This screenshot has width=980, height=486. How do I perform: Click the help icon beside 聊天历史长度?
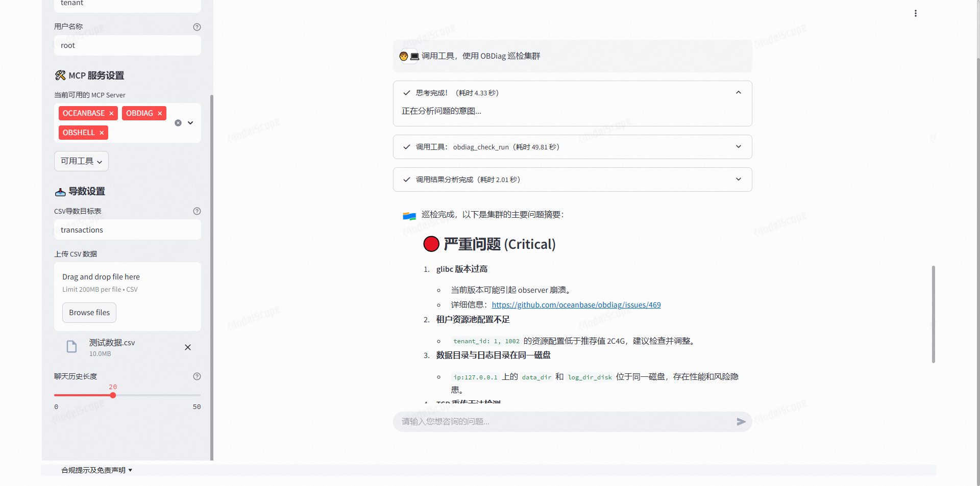(x=197, y=376)
